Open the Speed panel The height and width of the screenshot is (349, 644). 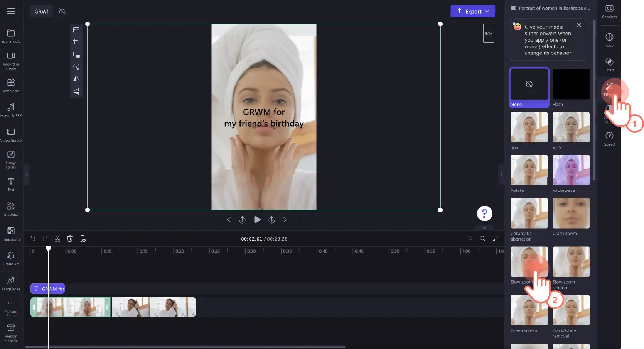tap(609, 139)
